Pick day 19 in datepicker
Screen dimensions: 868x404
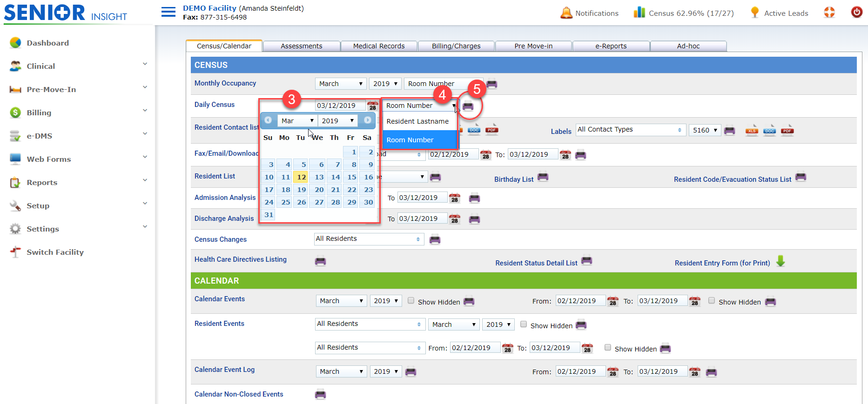[x=302, y=190]
